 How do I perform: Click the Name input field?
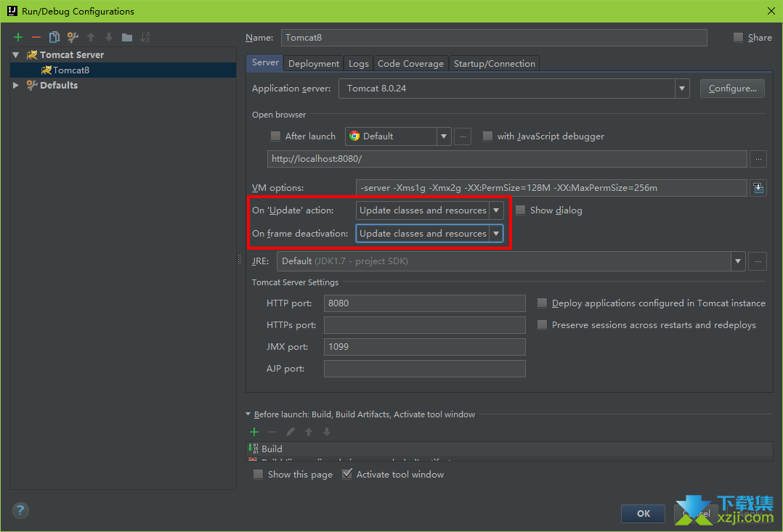click(494, 38)
